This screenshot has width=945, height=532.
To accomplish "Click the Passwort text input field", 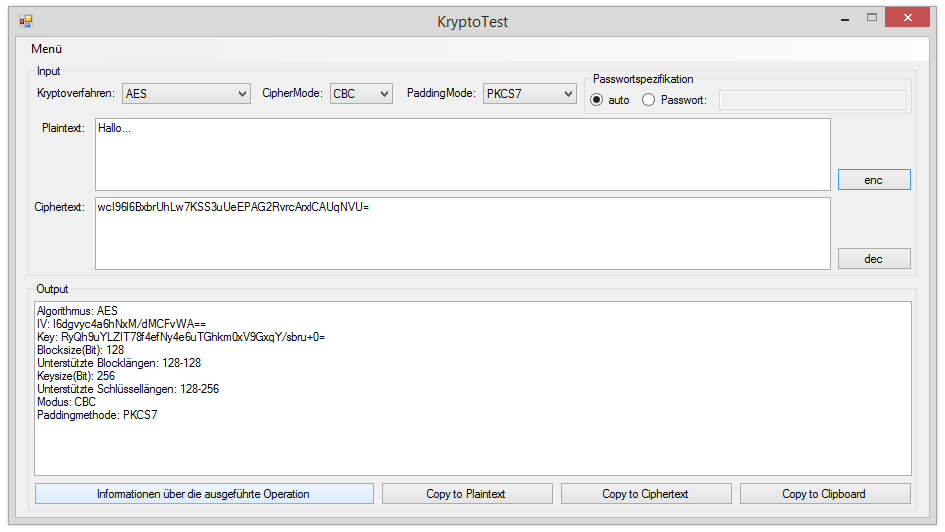I will tap(812, 100).
